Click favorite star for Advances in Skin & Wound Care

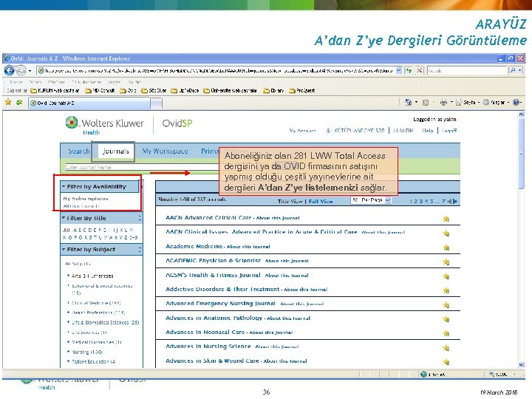[446, 362]
